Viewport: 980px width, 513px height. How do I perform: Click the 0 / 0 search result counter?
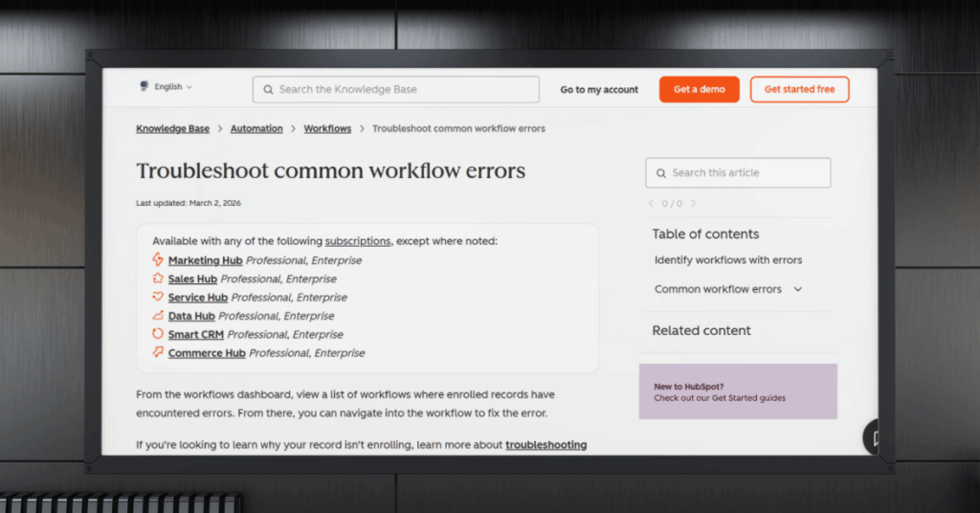pyautogui.click(x=672, y=204)
